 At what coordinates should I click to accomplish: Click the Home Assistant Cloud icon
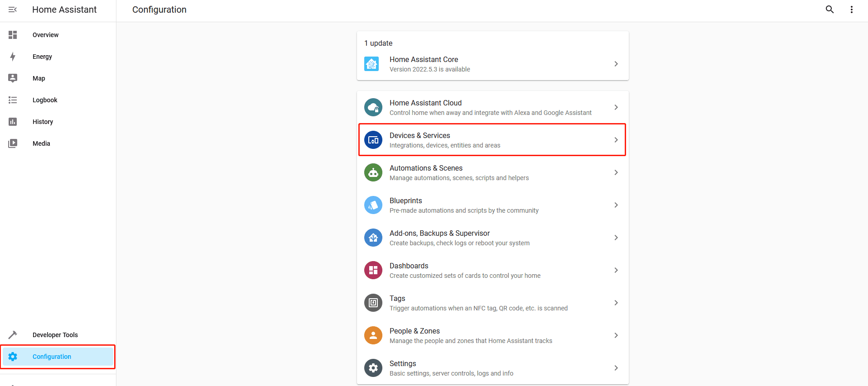pos(373,107)
